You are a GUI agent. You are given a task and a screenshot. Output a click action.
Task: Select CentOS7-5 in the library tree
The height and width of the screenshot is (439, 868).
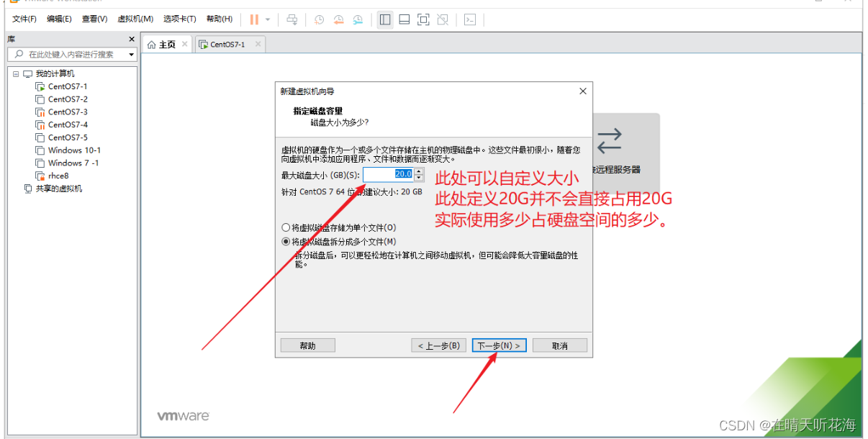click(68, 137)
